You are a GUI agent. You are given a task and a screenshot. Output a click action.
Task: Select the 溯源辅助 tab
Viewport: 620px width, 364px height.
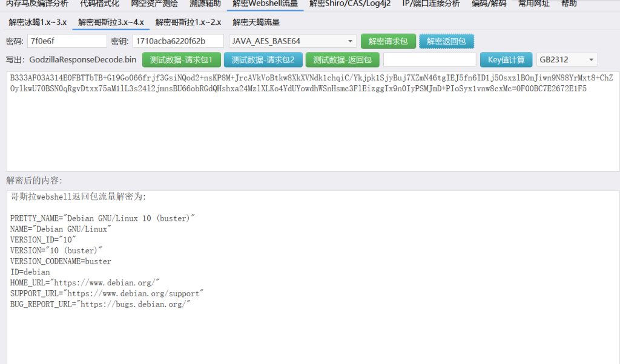pos(200,4)
